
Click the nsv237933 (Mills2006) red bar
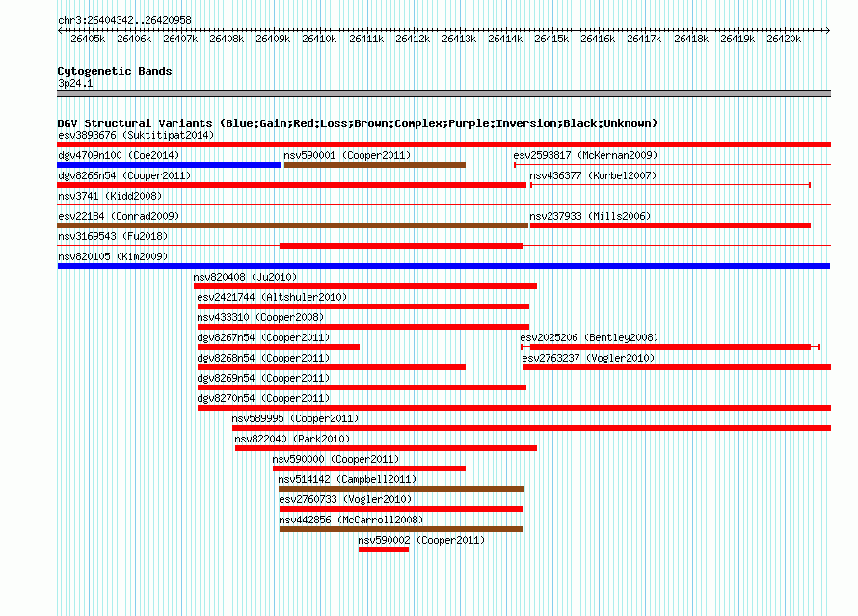(x=670, y=226)
